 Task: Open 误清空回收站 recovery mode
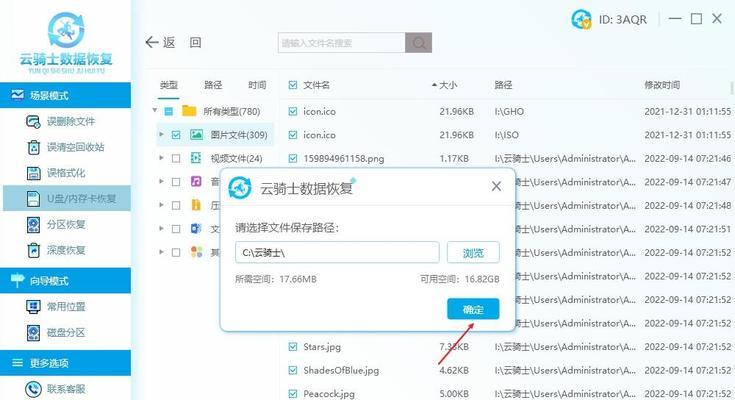point(66,147)
